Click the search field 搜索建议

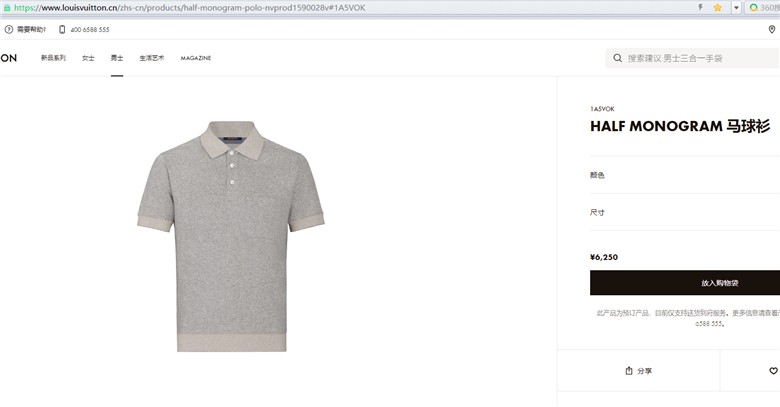click(692, 58)
